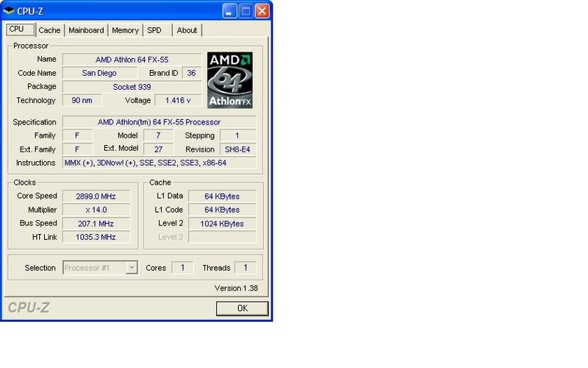Open the Processor #1 selection dropdown
Image resolution: width=588 pixels, height=368 pixels.
100,268
